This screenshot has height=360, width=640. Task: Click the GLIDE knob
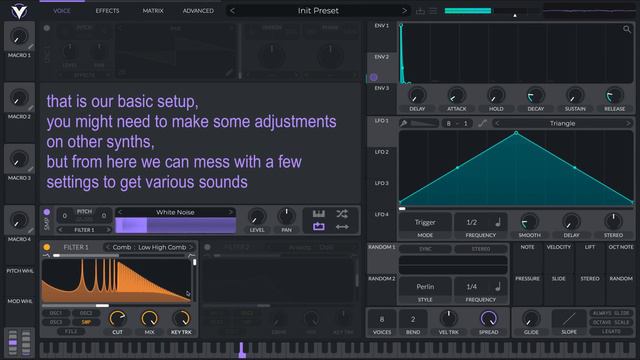pyautogui.click(x=531, y=319)
